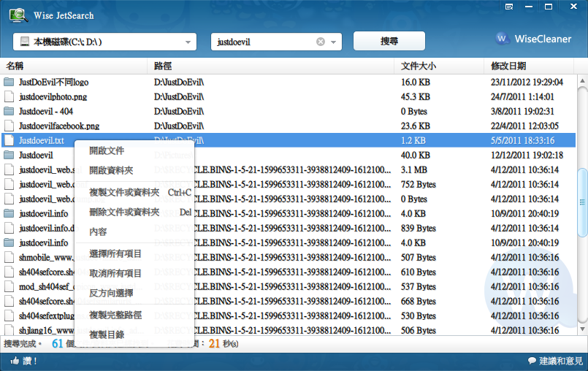This screenshot has width=588, height=371.
Task: Select the JustDoEvil不同logo row name
Action: point(53,82)
